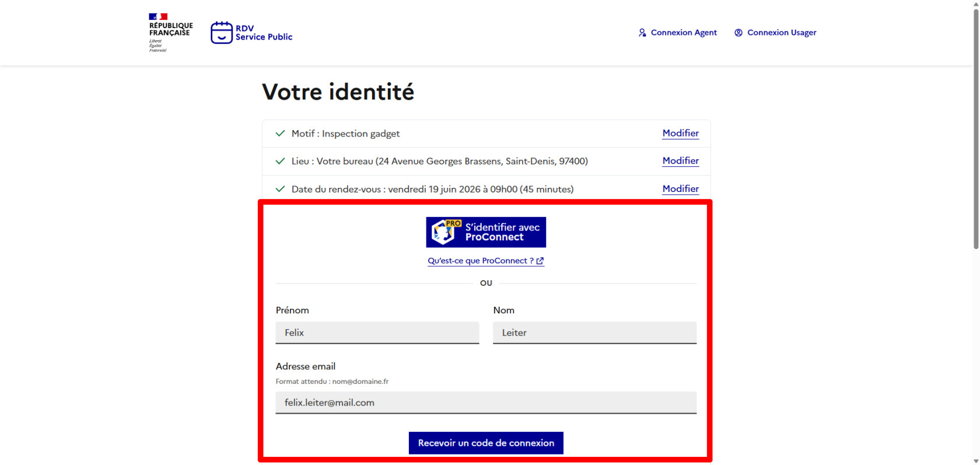Image resolution: width=980 pixels, height=465 pixels.
Task: Click the checkmark beside Date du rendez-vous
Action: [x=280, y=189]
